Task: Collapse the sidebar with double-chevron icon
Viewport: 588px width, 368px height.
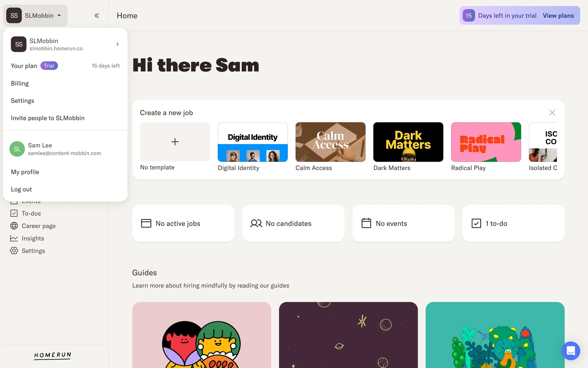Action: point(96,16)
